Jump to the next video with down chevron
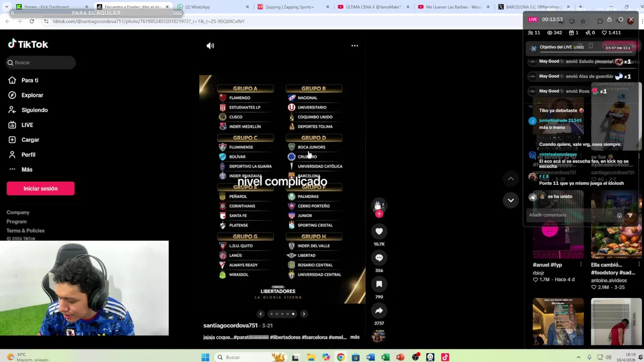Screen dimensions: 644x362 pyautogui.click(x=511, y=200)
